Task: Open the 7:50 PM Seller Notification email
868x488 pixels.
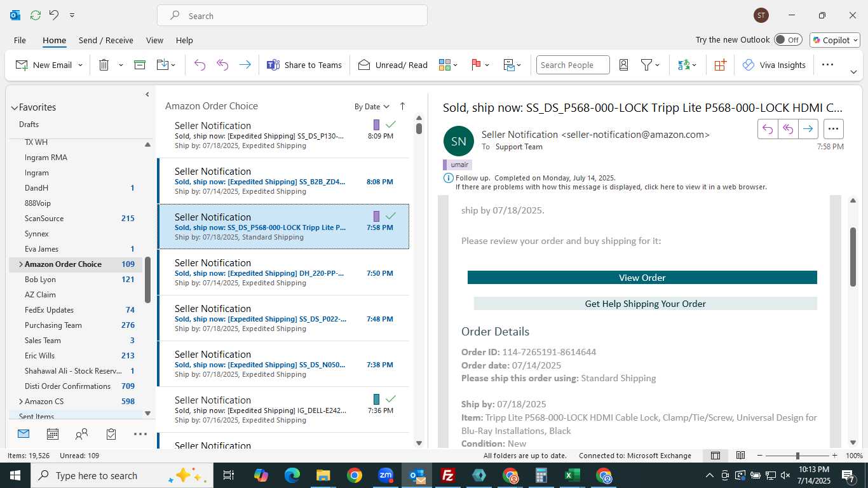Action: (x=283, y=273)
